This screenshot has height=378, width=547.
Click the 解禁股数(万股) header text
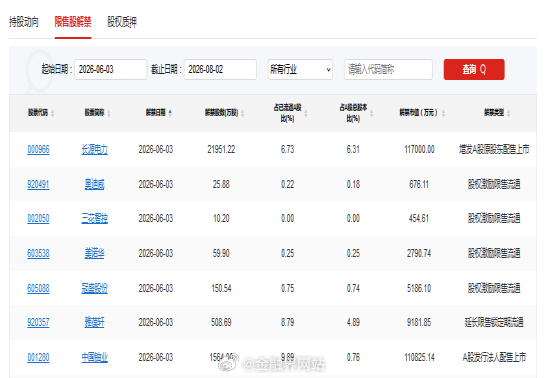coord(221,113)
